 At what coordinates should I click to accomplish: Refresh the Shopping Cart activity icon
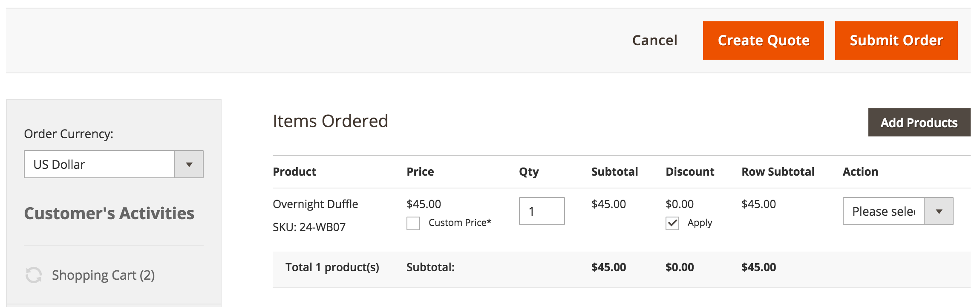34,275
